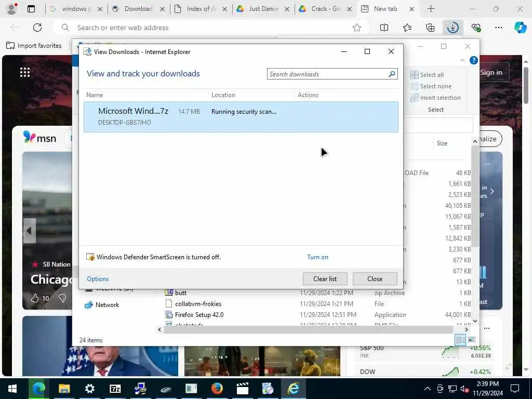Click Import favorites in Edge
532x399 pixels.
(34, 46)
